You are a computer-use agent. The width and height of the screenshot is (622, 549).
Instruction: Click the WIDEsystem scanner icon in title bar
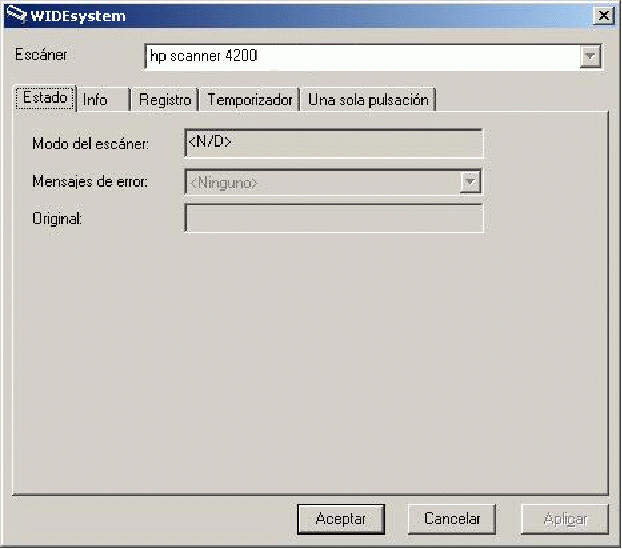(17, 15)
